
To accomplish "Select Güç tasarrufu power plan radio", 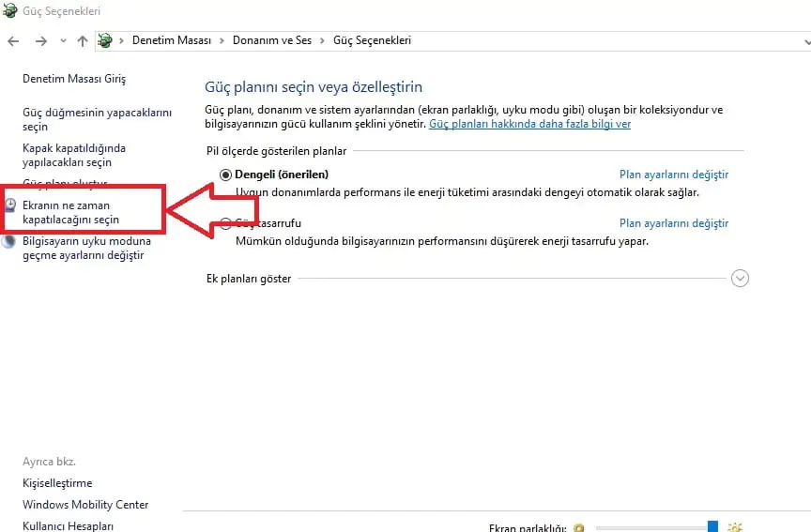I will pyautogui.click(x=225, y=223).
